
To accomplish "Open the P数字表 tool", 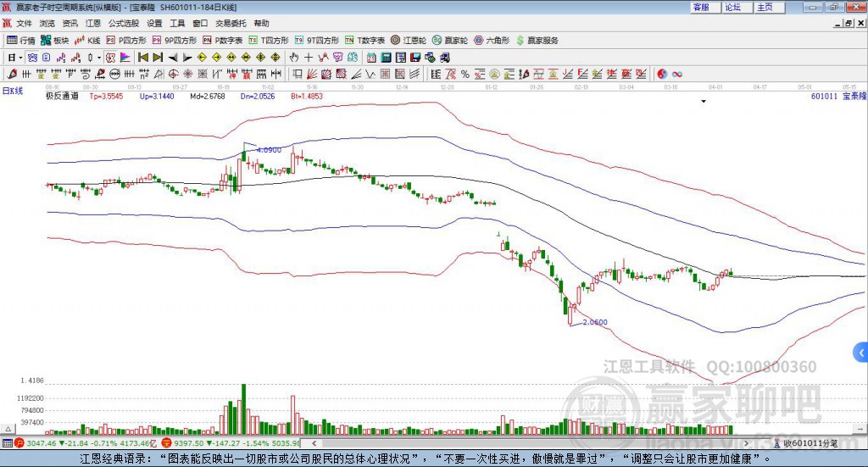I will [x=223, y=41].
